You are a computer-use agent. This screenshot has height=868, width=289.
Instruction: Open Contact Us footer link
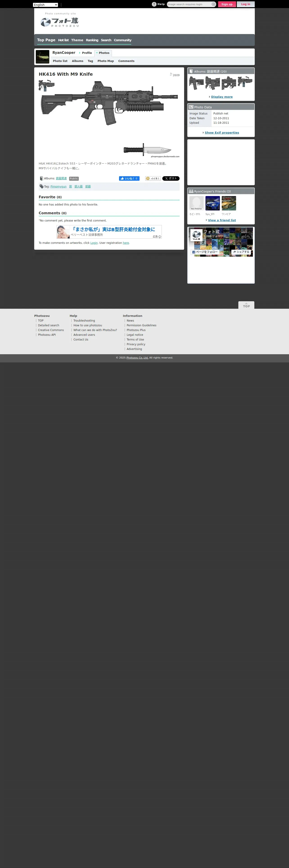[81, 340]
